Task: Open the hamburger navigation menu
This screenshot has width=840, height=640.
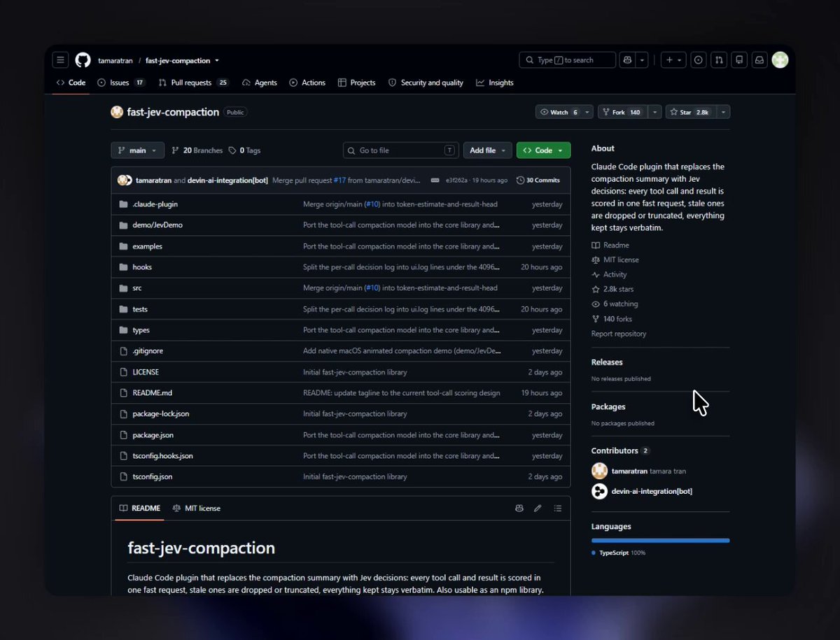Action: (60, 60)
